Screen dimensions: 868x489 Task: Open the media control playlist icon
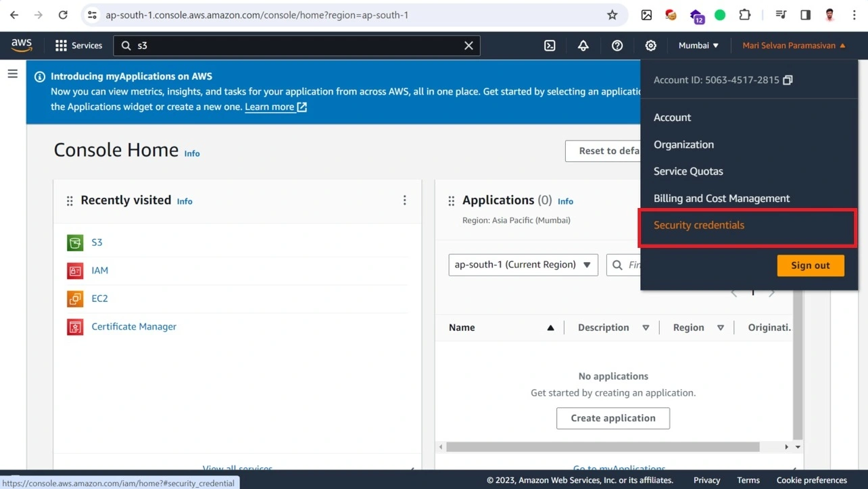click(781, 15)
